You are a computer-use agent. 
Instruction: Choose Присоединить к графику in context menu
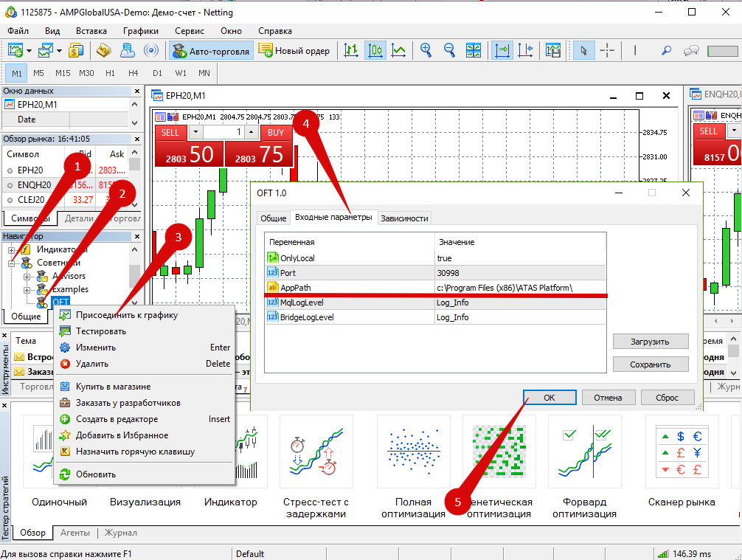tap(145, 315)
